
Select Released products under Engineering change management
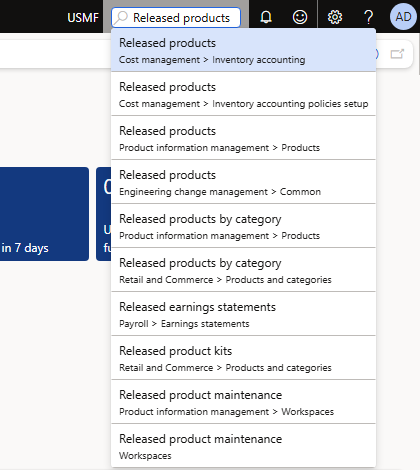(243, 182)
